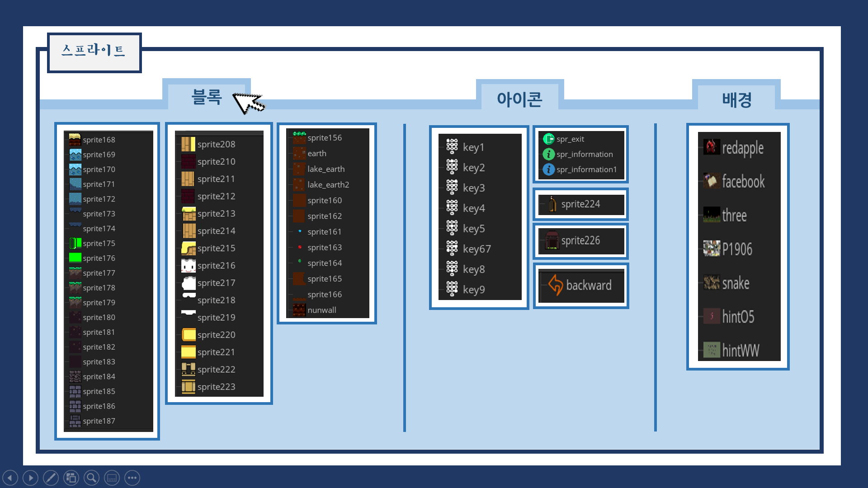Select the 아이콘 tab
The width and height of the screenshot is (868, 488).
coord(519,99)
